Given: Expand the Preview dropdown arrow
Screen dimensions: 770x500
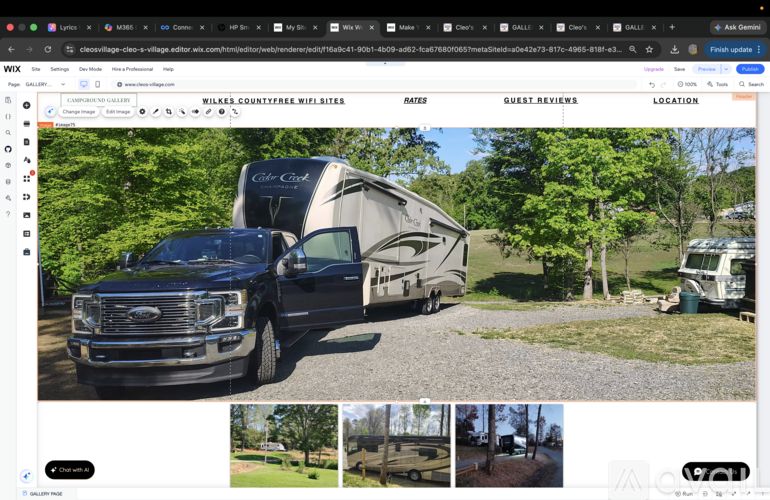Looking at the screenshot, I should click(x=726, y=69).
